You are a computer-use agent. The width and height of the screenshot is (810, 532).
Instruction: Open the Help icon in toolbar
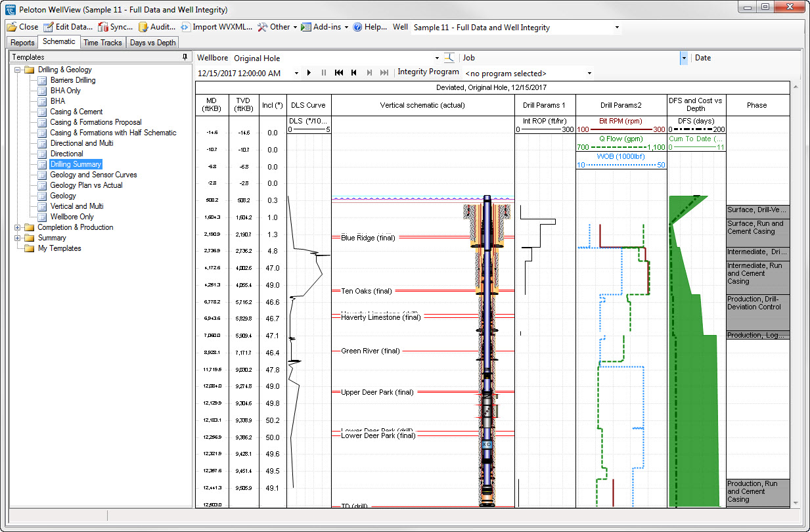click(357, 27)
